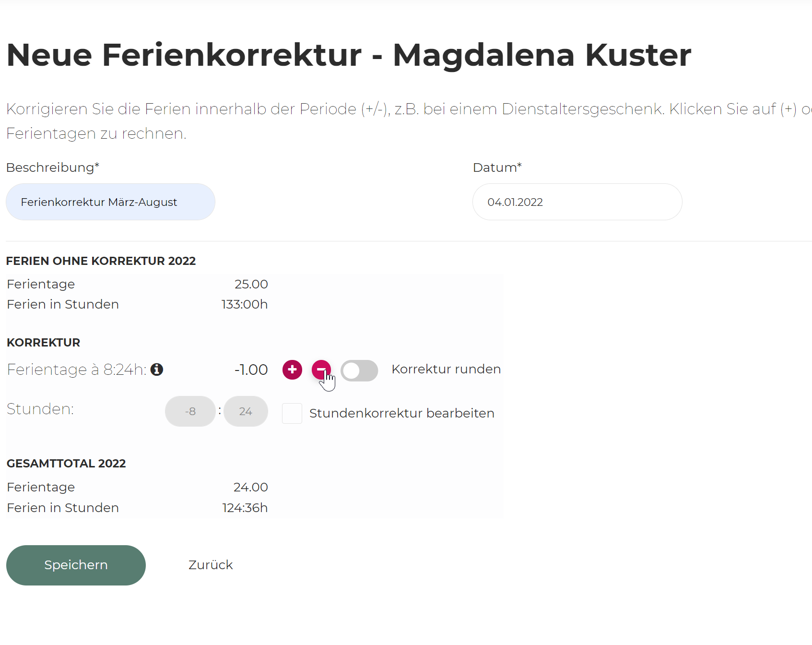Click the KORREKTUR section heading
Screen dimensions: 812x645
tap(43, 343)
